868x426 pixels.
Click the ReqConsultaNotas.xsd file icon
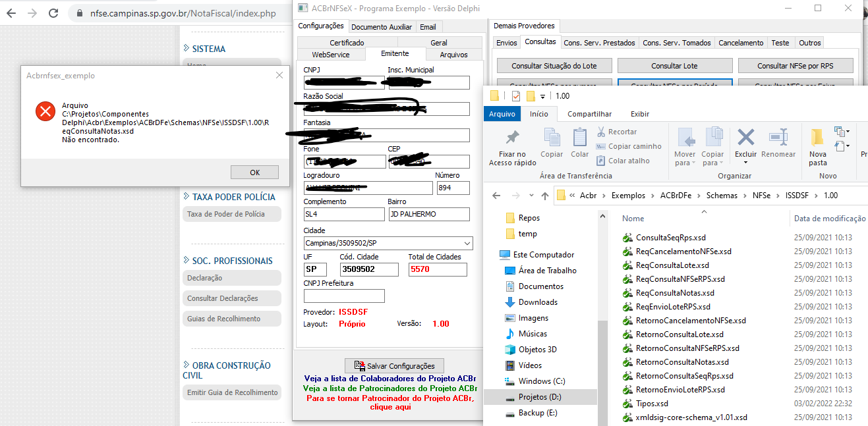tap(627, 293)
